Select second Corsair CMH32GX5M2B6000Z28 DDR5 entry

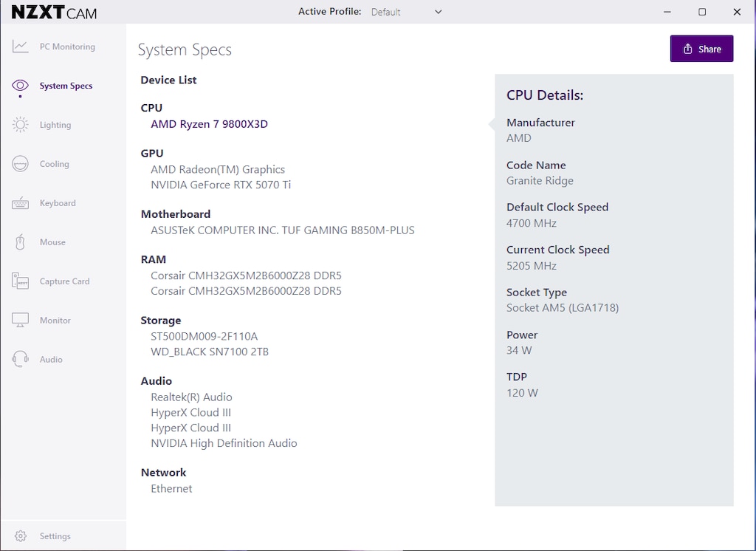245,291
